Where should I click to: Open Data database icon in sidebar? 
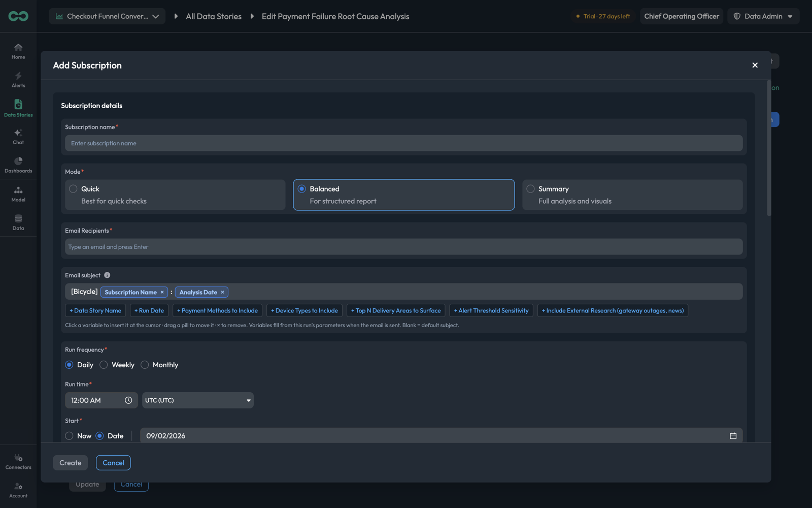coord(18,219)
